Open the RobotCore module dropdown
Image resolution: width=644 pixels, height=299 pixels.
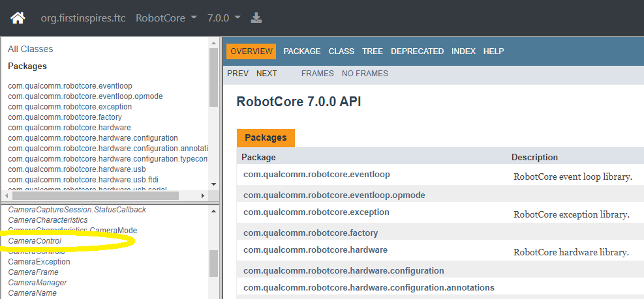coord(166,18)
